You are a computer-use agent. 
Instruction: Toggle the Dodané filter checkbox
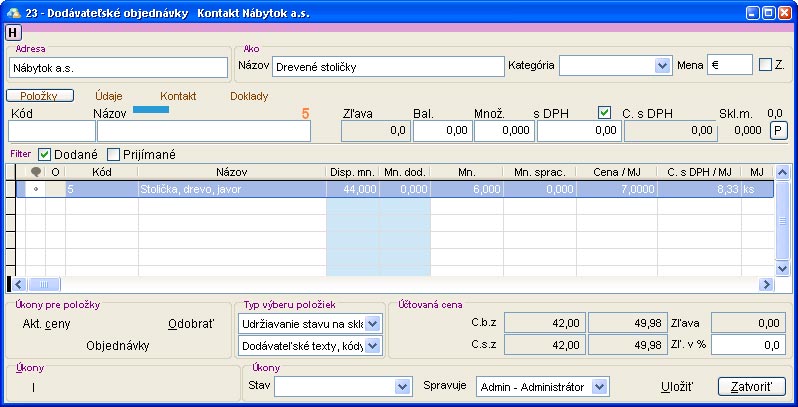(x=44, y=154)
